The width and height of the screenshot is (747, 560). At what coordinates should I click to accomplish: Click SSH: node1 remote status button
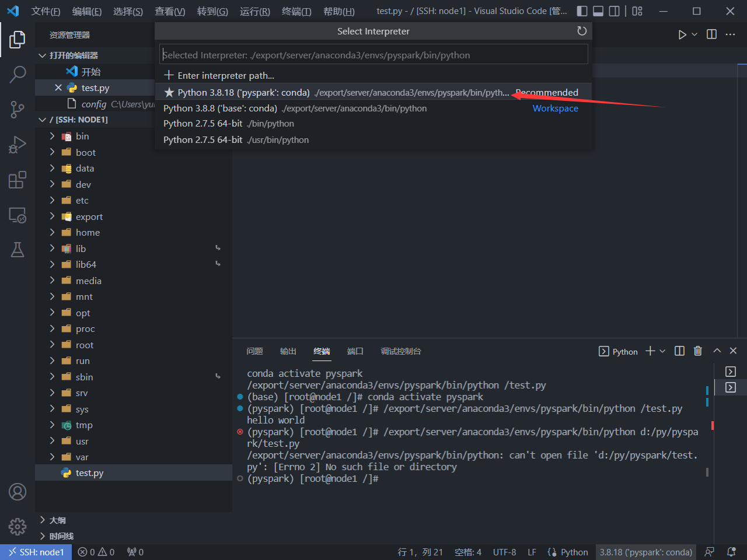tap(36, 552)
